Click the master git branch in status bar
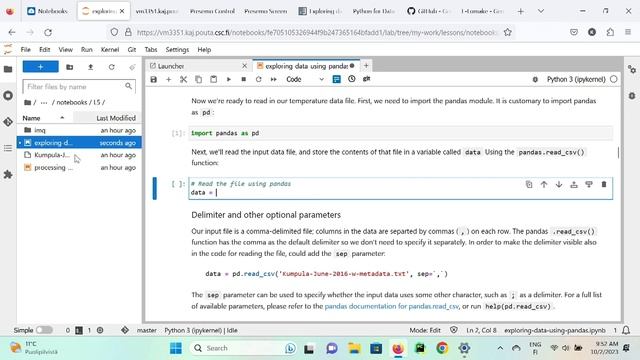The width and height of the screenshot is (640, 360). pyautogui.click(x=147, y=330)
